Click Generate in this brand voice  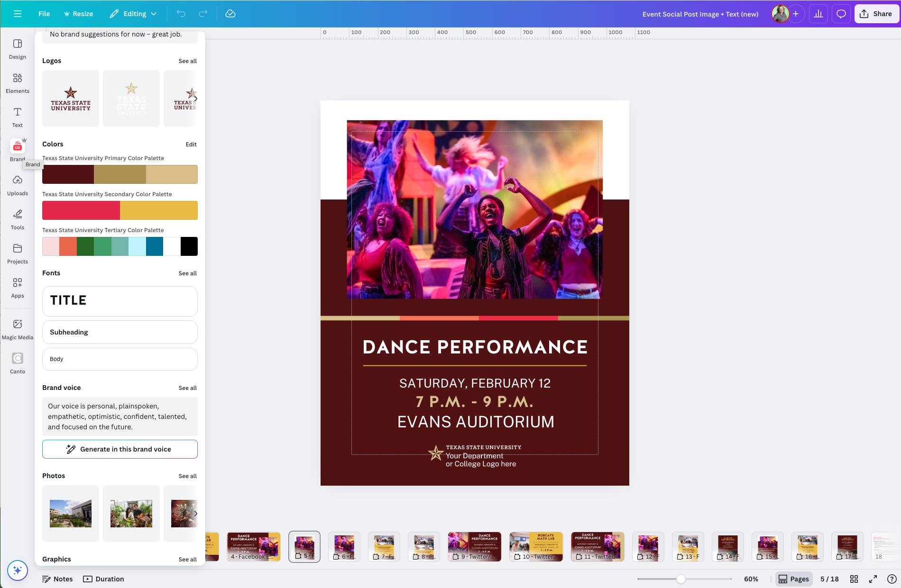(120, 449)
